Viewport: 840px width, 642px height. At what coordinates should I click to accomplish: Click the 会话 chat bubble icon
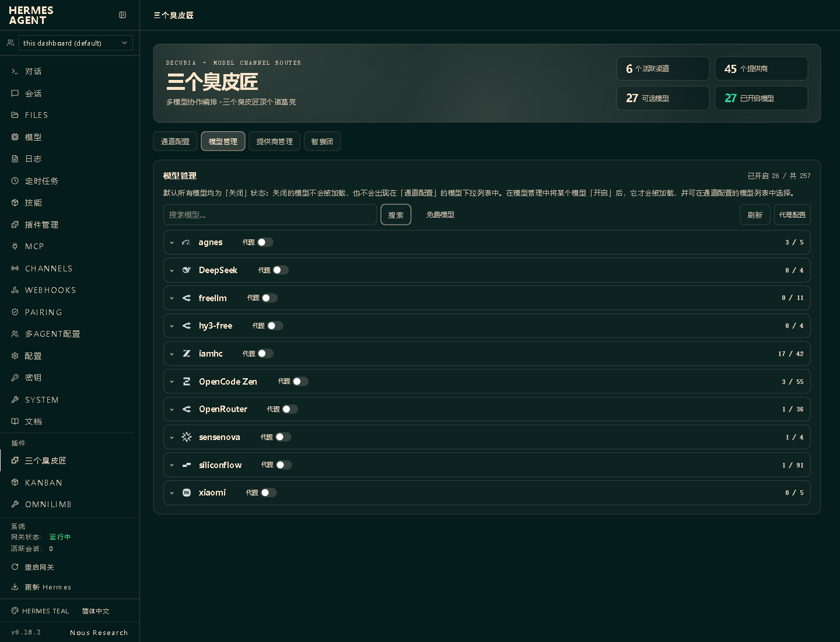coord(15,93)
